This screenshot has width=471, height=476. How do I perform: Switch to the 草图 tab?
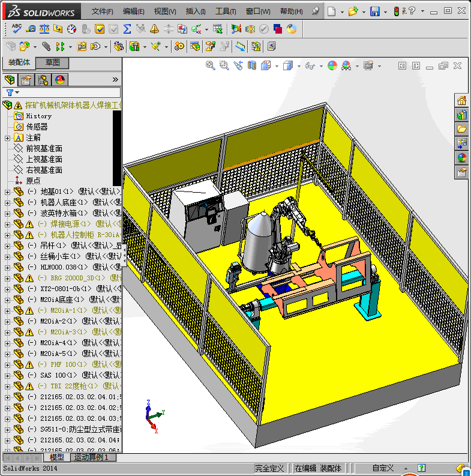pyautogui.click(x=52, y=62)
